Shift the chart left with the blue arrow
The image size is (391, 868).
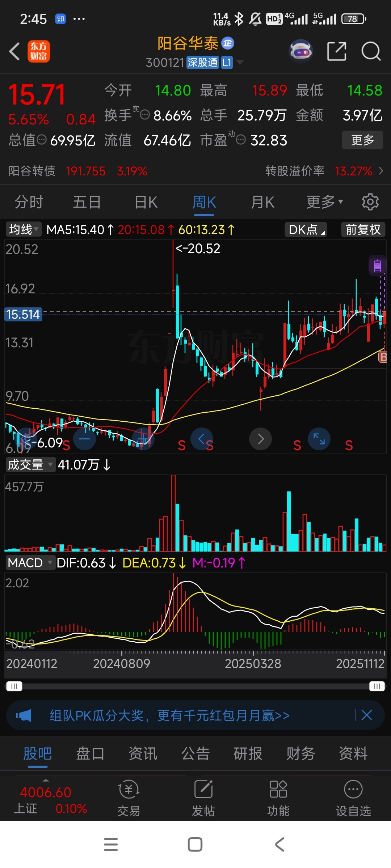(202, 439)
